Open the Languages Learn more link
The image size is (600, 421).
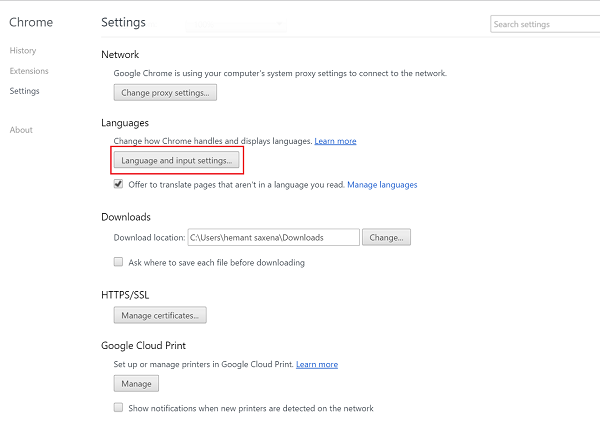(x=335, y=141)
